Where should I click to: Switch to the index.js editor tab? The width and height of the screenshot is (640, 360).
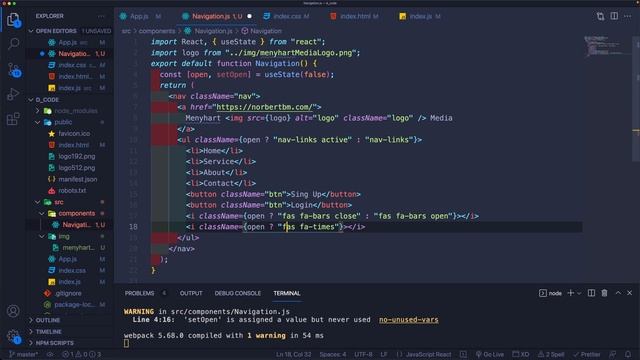pyautogui.click(x=420, y=16)
